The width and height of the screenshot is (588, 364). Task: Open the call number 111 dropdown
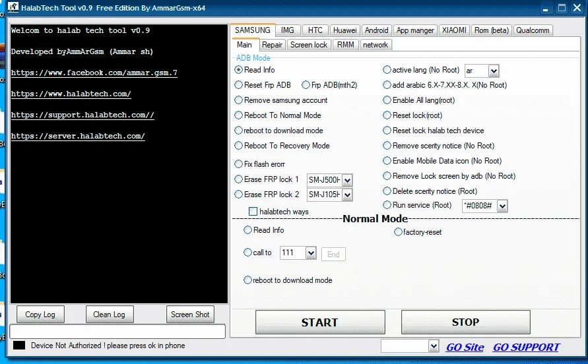point(311,253)
